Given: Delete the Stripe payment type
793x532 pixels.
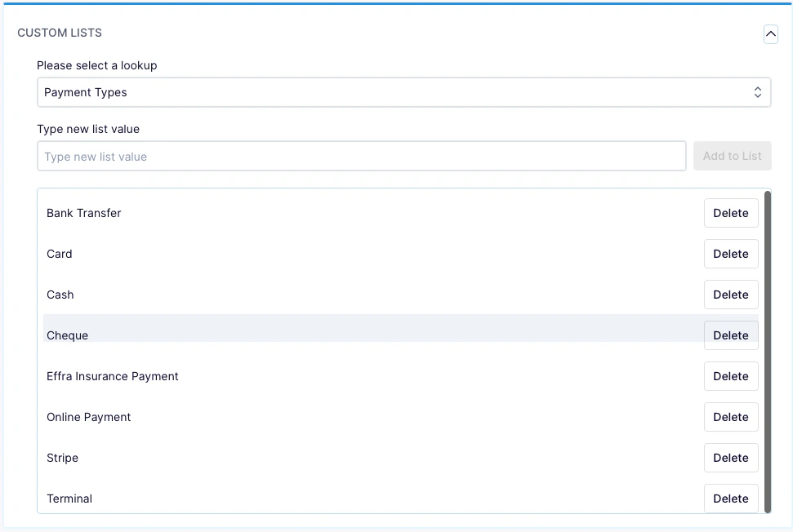Looking at the screenshot, I should tap(730, 458).
